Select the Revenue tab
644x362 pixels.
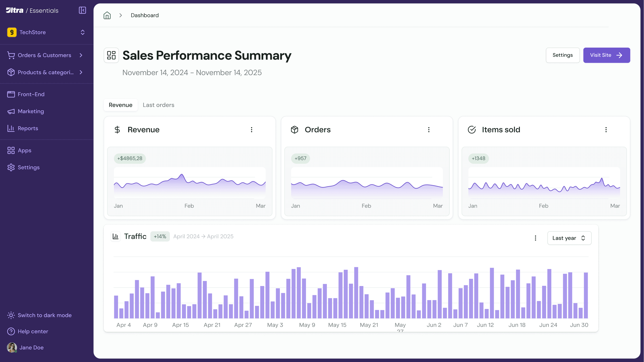tap(120, 105)
